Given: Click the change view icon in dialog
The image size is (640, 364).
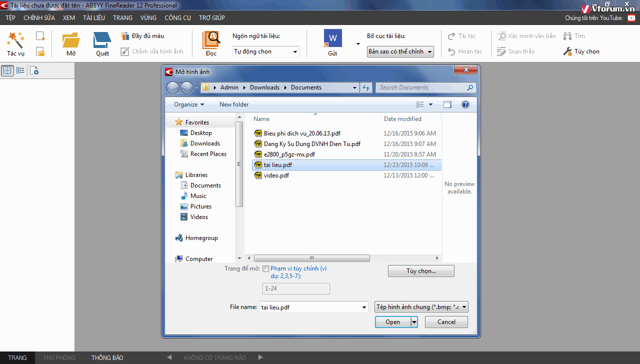Looking at the screenshot, I should pyautogui.click(x=420, y=104).
